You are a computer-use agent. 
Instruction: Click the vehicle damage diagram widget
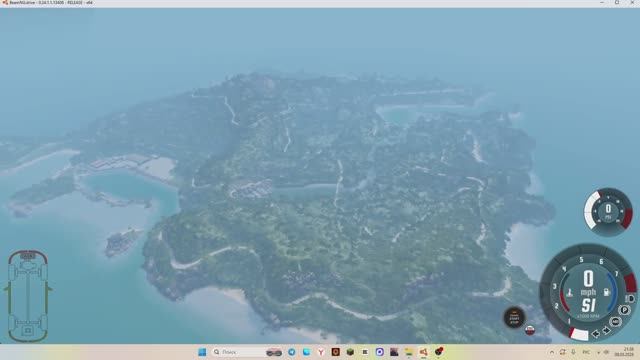28,296
